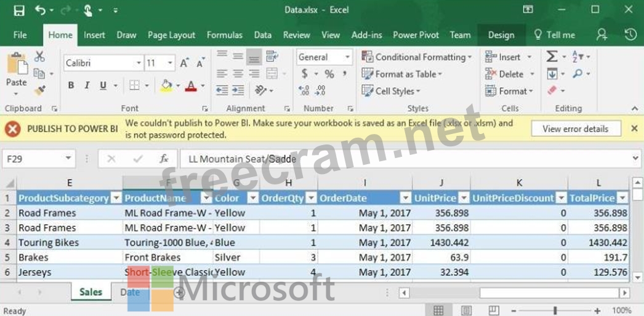The height and width of the screenshot is (316, 644).
Task: Click the Insert Function fx icon
Action: pyautogui.click(x=164, y=159)
